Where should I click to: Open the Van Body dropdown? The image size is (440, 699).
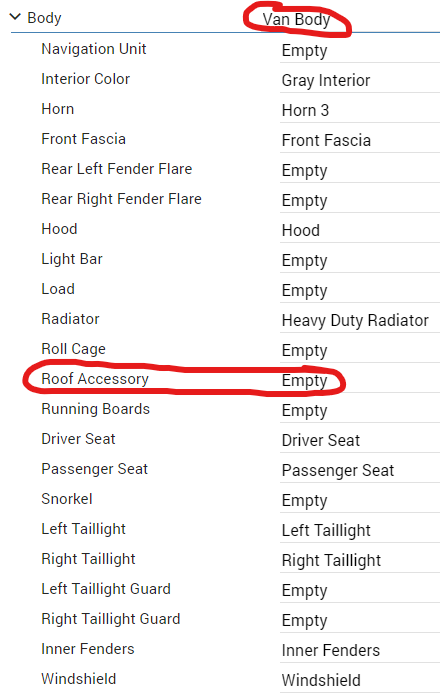click(296, 20)
